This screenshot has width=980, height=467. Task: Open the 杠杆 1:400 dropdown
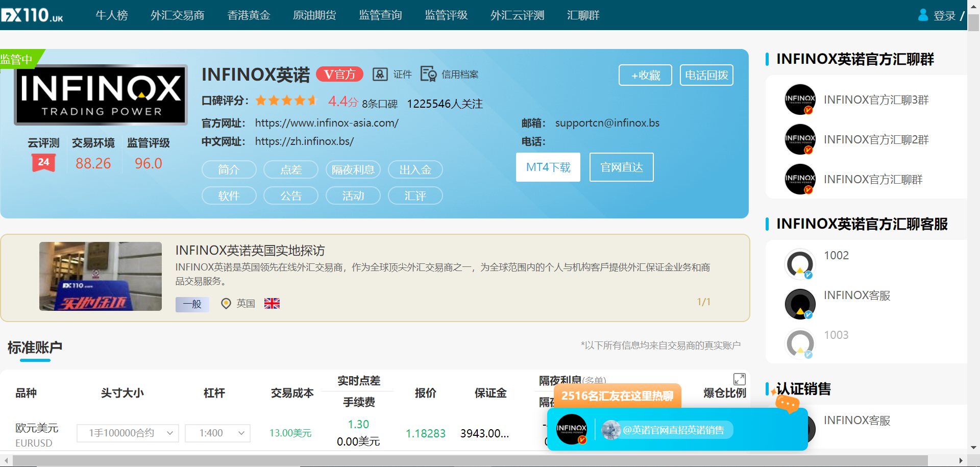point(217,433)
